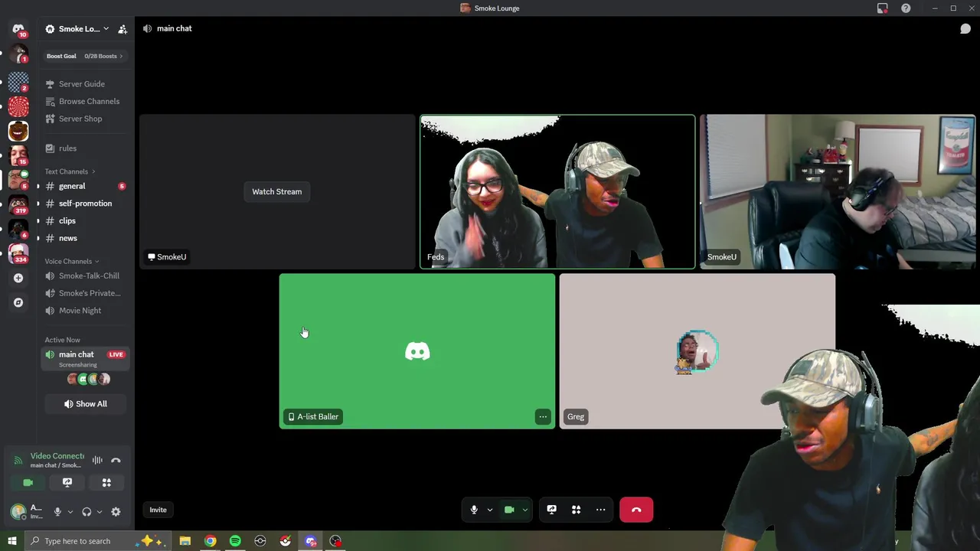Open own user avatar profile in panel
Viewport: 980px width, 551px height.
click(x=18, y=511)
